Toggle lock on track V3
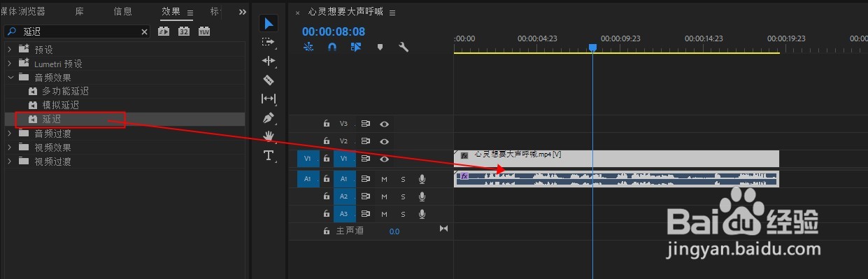 click(x=326, y=124)
